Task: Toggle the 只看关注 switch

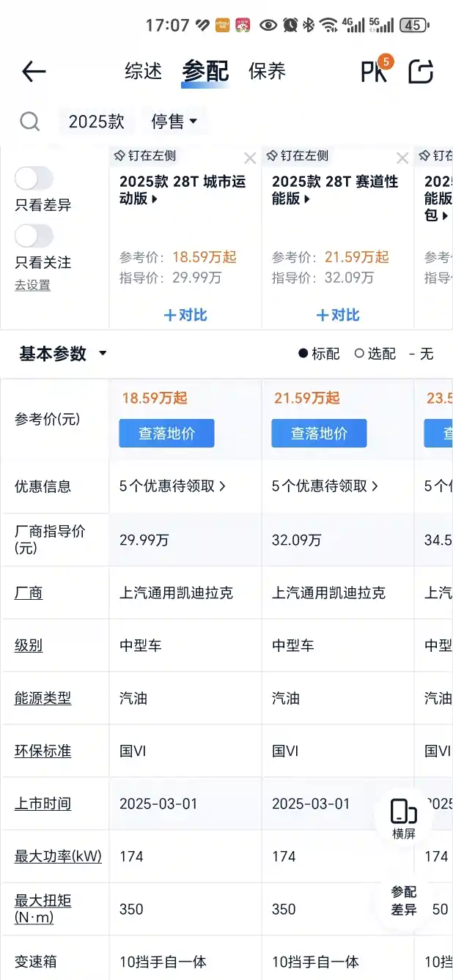Action: pos(34,236)
